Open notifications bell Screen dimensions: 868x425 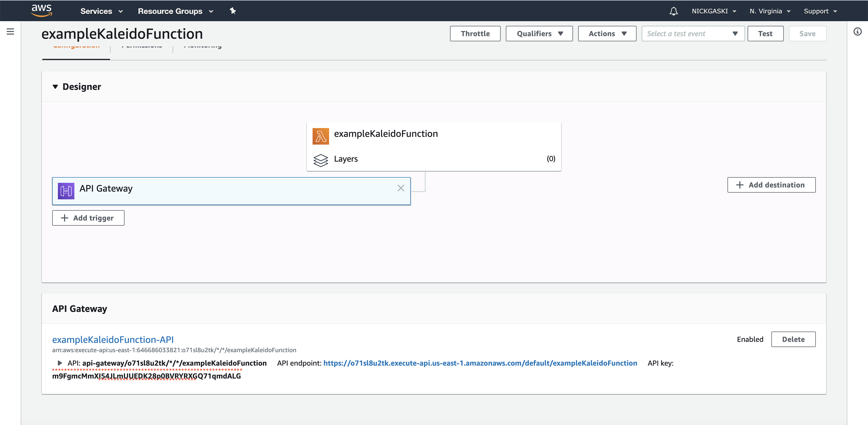click(x=673, y=11)
